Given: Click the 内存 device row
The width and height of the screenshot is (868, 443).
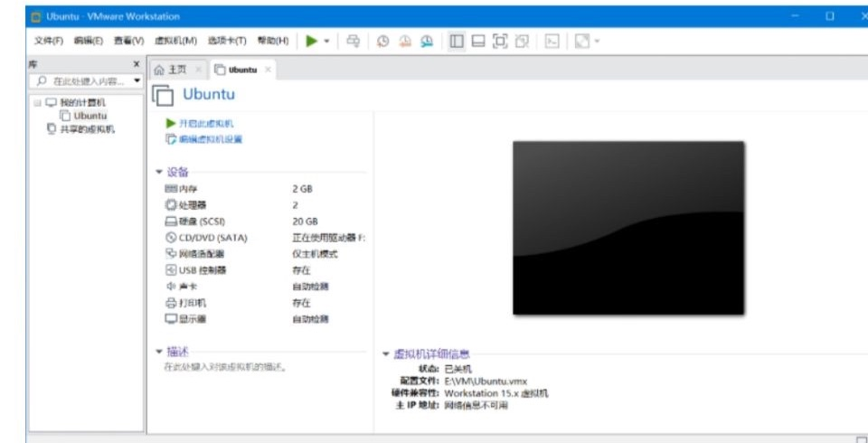Looking at the screenshot, I should coord(265,189).
